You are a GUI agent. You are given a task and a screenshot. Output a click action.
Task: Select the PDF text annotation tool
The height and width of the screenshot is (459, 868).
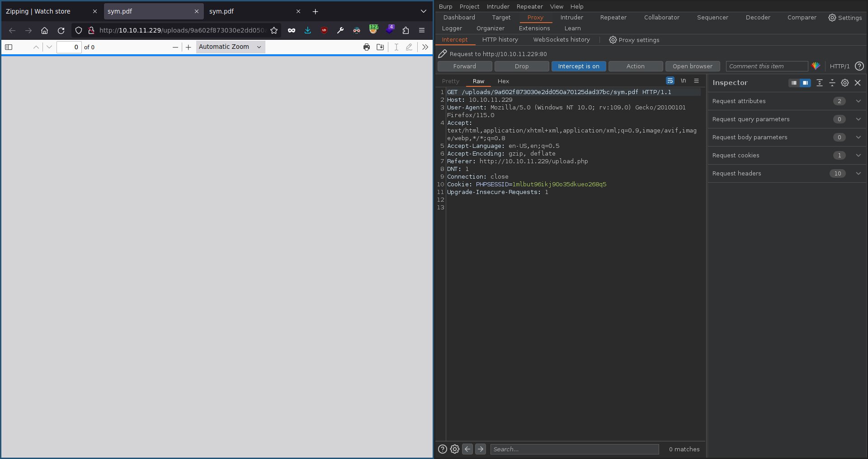coord(396,47)
